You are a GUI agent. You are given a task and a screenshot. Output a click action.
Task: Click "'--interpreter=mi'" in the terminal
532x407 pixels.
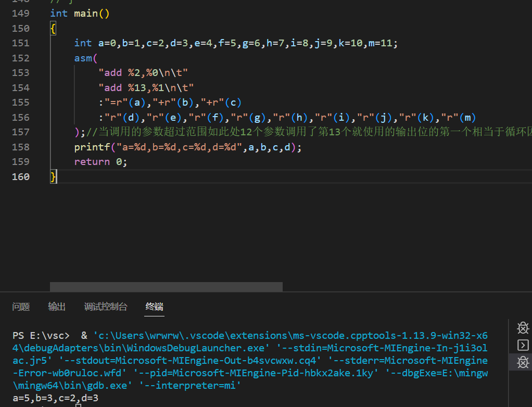tap(191, 385)
